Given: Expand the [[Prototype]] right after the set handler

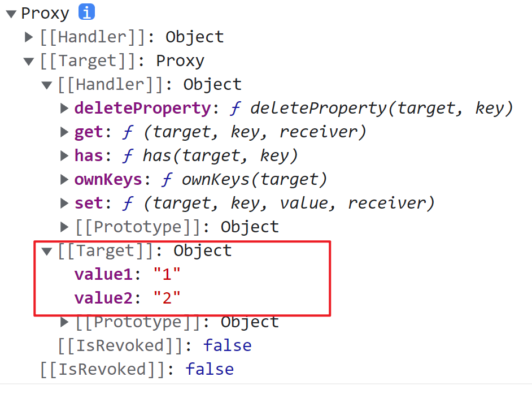Looking at the screenshot, I should (64, 227).
